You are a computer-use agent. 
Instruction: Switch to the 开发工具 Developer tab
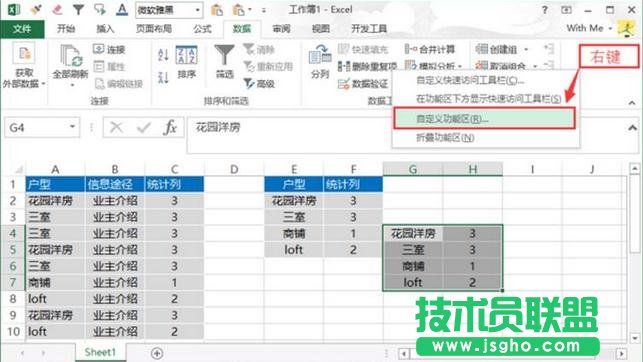coord(369,28)
